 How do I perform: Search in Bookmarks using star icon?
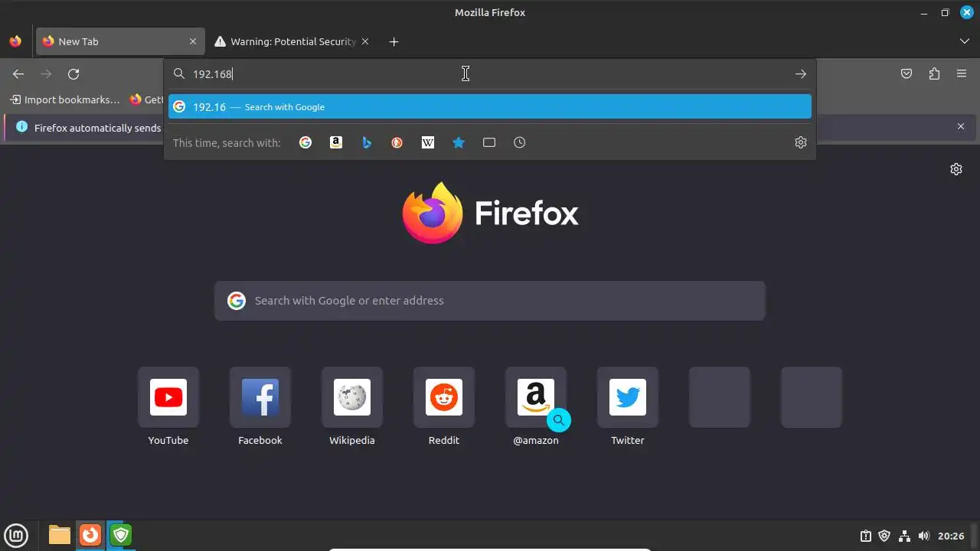pos(459,142)
